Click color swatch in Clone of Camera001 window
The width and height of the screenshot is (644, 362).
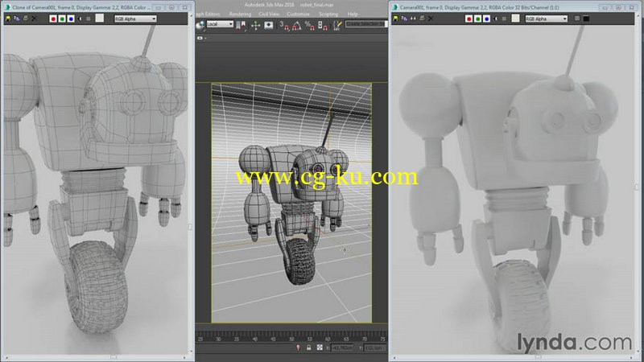pyautogui.click(x=99, y=18)
